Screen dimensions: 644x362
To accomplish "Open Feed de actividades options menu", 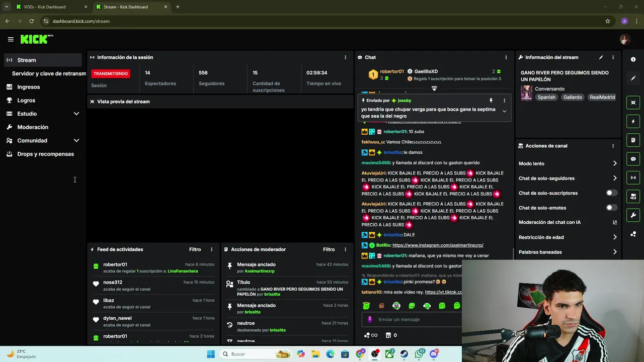I will [211, 249].
